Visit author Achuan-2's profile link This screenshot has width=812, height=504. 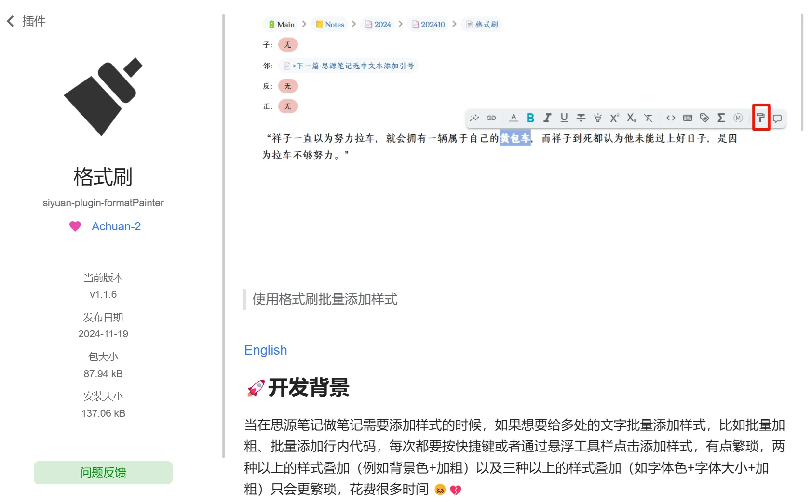click(116, 226)
